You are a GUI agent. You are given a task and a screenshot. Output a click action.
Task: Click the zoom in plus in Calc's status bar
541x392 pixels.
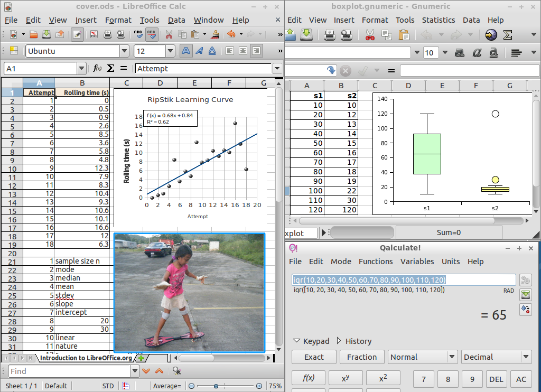(x=259, y=386)
